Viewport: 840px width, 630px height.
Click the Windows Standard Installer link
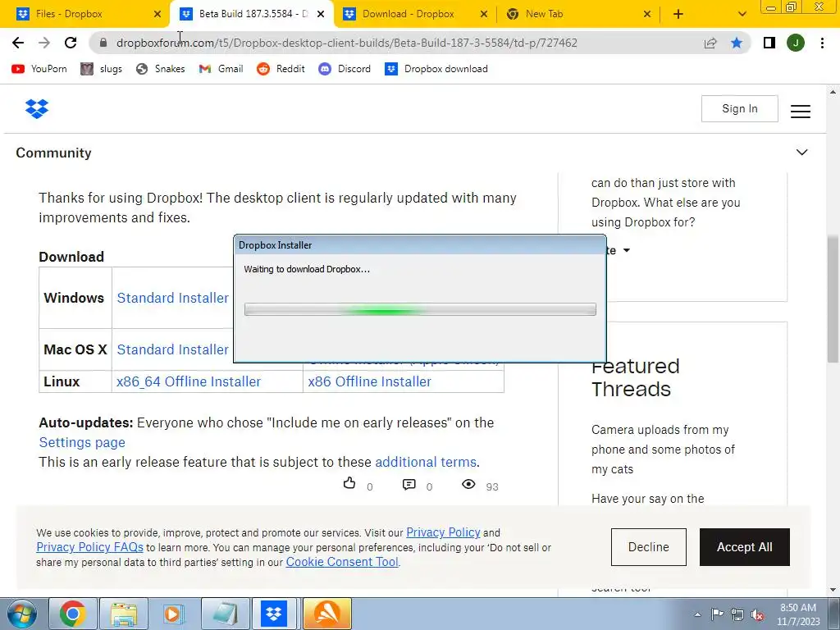172,298
